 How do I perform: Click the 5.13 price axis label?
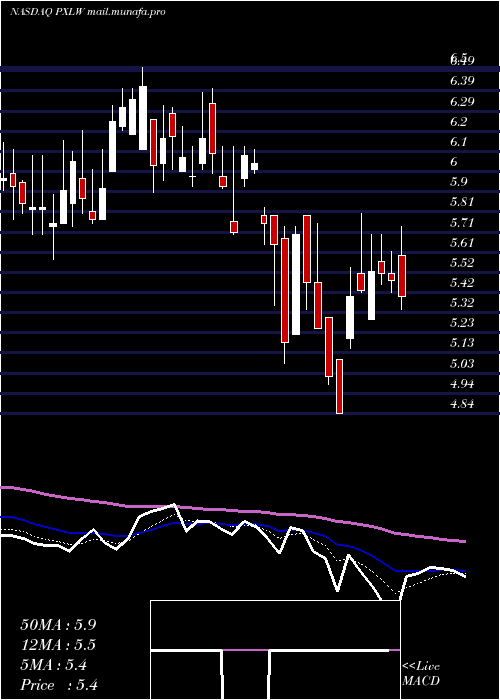(462, 343)
